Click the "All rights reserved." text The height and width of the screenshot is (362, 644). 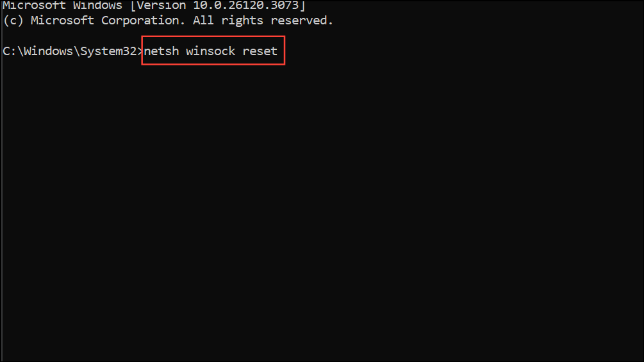(x=263, y=21)
